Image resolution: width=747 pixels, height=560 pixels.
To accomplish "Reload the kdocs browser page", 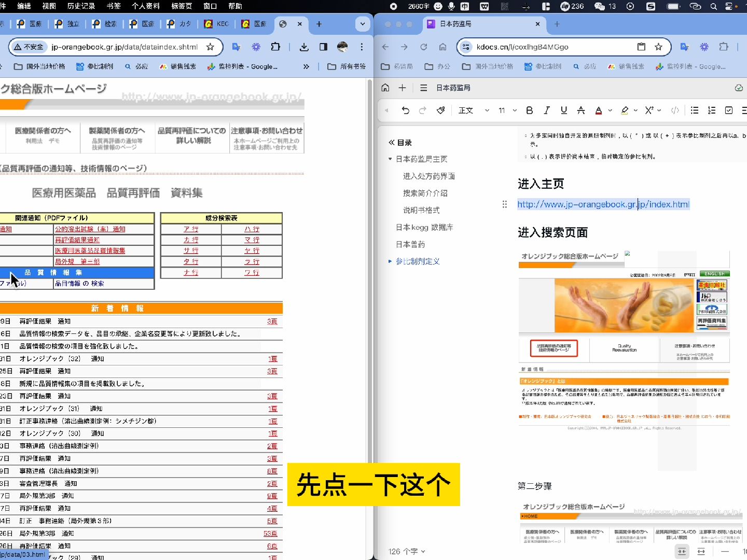I will point(423,47).
